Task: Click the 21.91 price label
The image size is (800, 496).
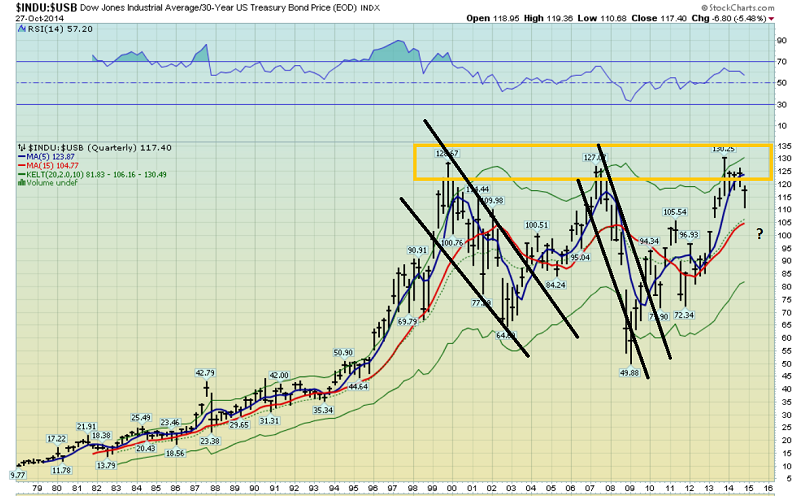Action: [x=87, y=427]
